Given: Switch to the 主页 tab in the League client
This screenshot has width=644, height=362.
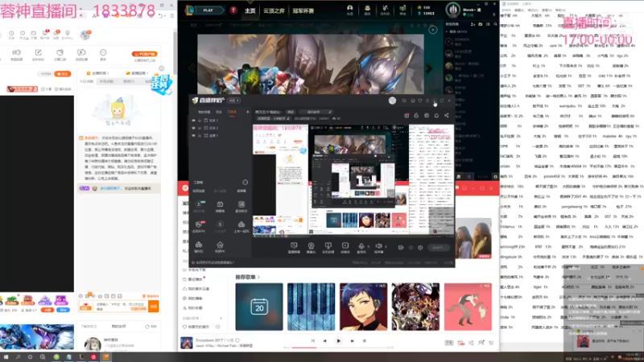Looking at the screenshot, I should 250,10.
